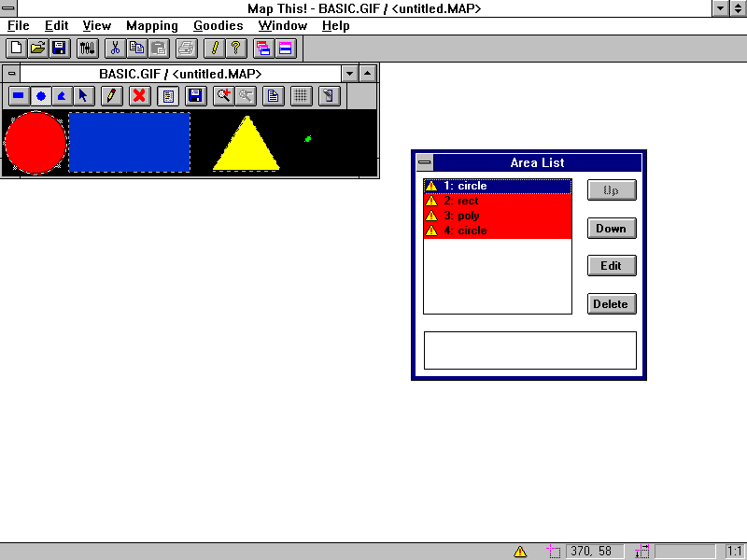Open the Mapping menu
Screen dimensions: 747x560
click(152, 25)
